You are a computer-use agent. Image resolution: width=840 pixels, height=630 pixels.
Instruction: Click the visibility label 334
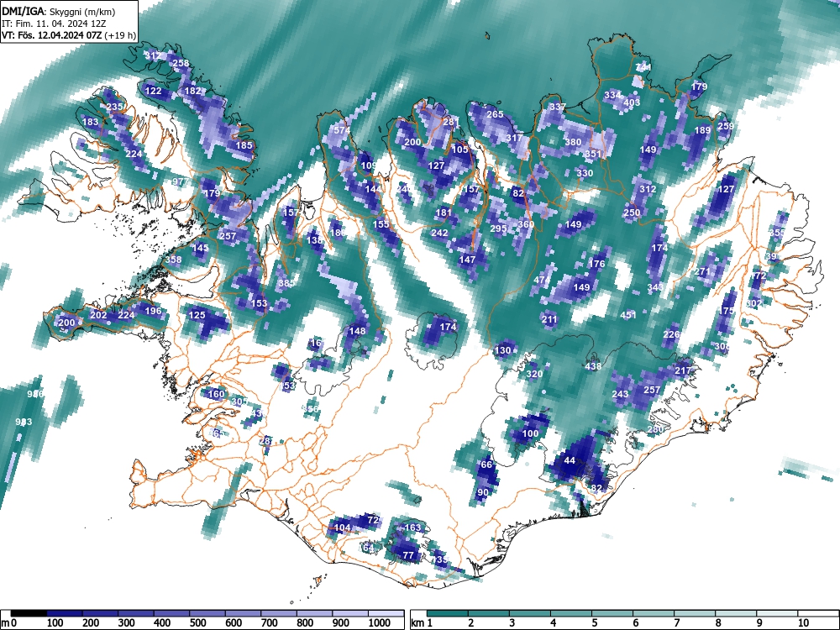(613, 95)
